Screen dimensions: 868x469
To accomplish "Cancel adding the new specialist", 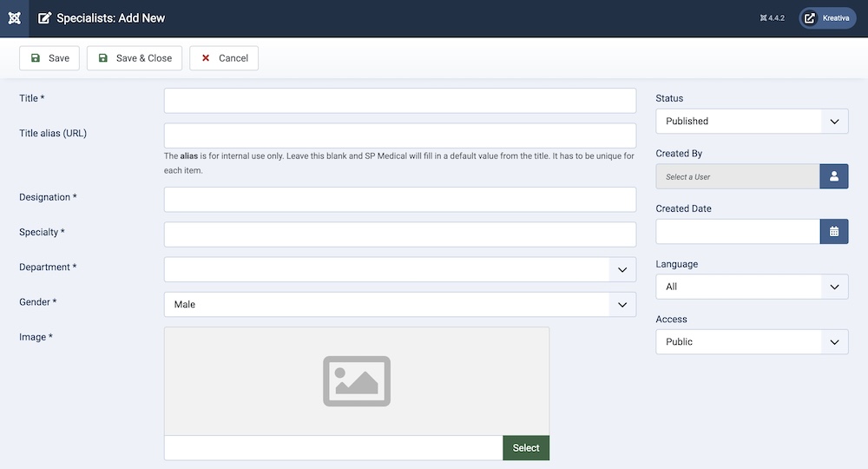I will pos(224,58).
